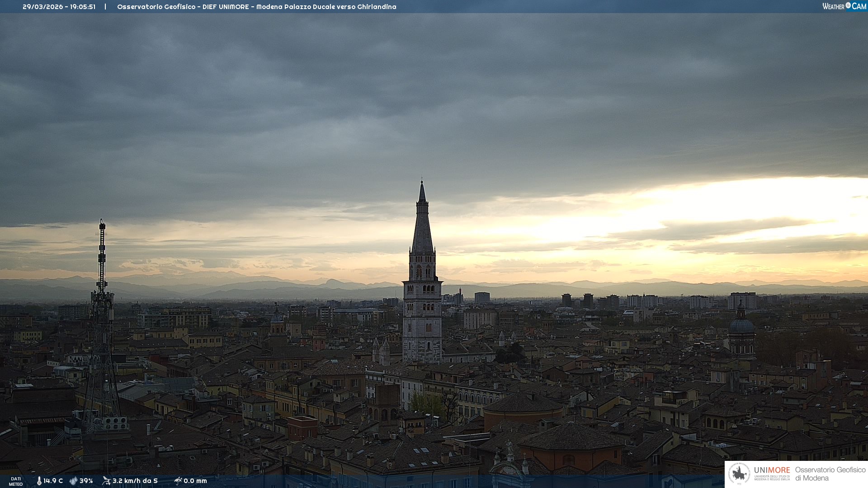Click the humidity water drops icon
868x488 pixels.
[x=73, y=481]
